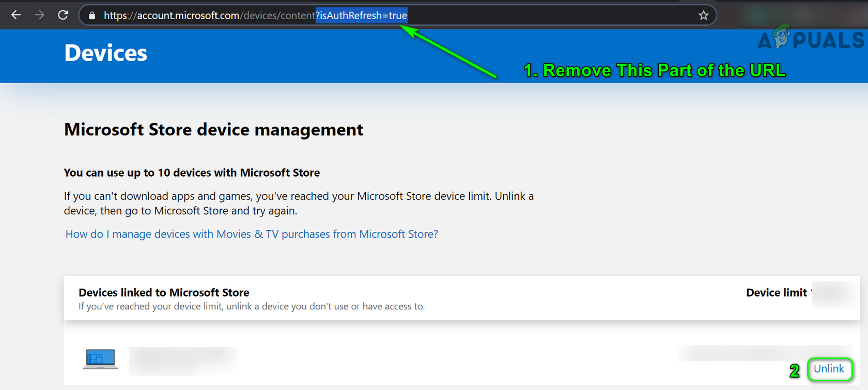Open the Movies & TV device management help link
Viewport: 868px width, 390px height.
pyautogui.click(x=252, y=234)
